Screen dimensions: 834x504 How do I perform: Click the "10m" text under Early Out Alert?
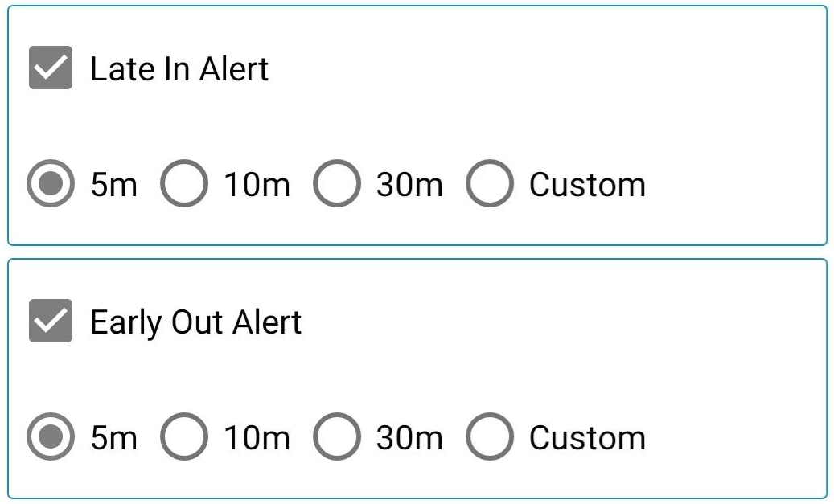pyautogui.click(x=257, y=439)
